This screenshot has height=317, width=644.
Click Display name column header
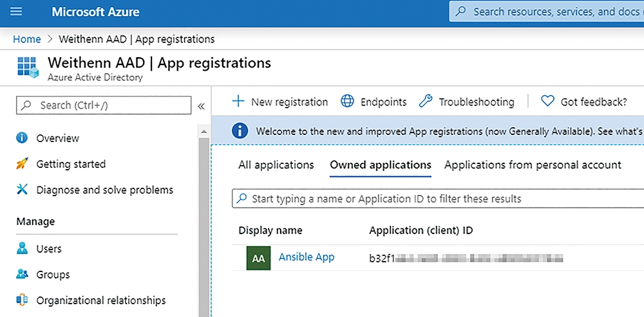tap(270, 230)
